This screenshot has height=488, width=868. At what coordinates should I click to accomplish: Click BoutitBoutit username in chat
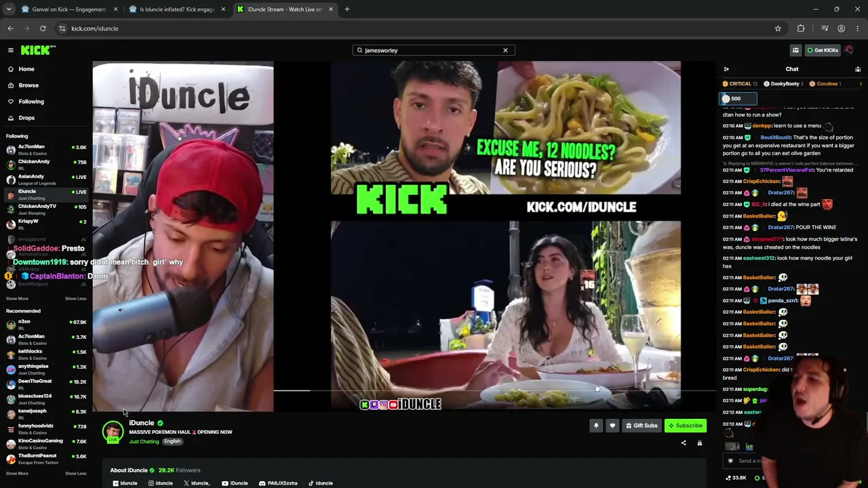point(775,138)
